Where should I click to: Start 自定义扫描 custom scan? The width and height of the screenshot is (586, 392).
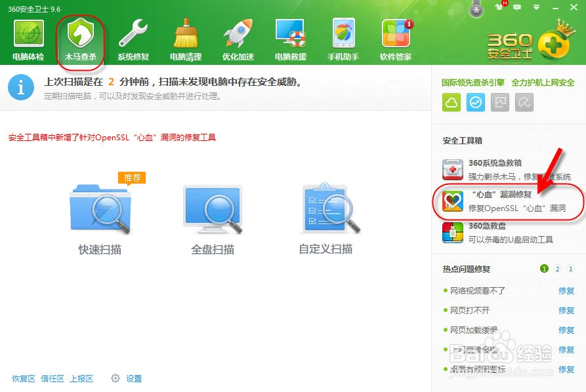point(326,218)
